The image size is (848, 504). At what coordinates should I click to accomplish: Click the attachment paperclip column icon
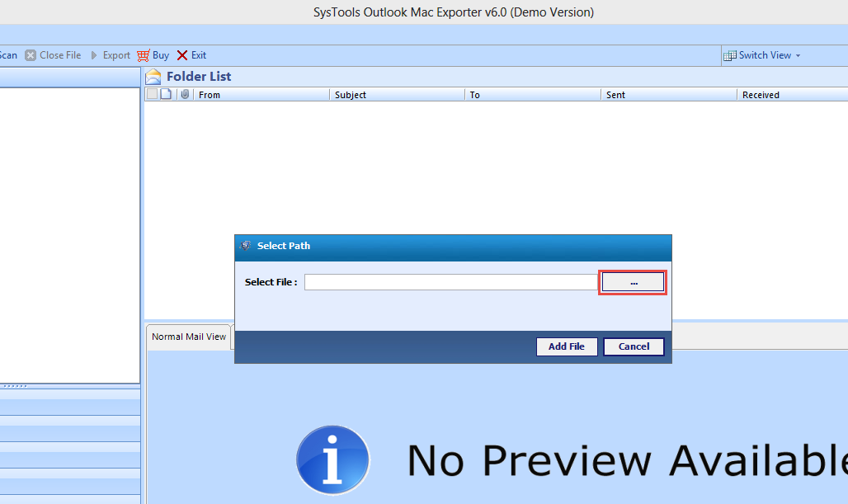coord(185,94)
